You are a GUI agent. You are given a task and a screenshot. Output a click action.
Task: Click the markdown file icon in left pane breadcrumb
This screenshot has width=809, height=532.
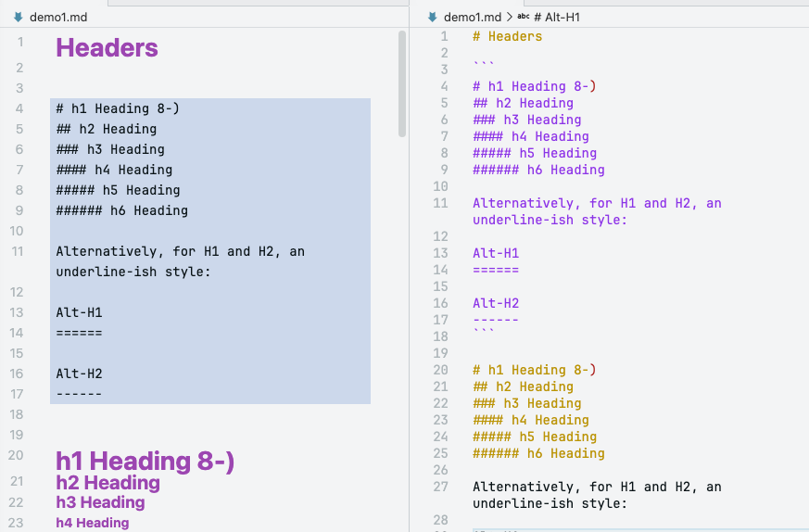(18, 17)
